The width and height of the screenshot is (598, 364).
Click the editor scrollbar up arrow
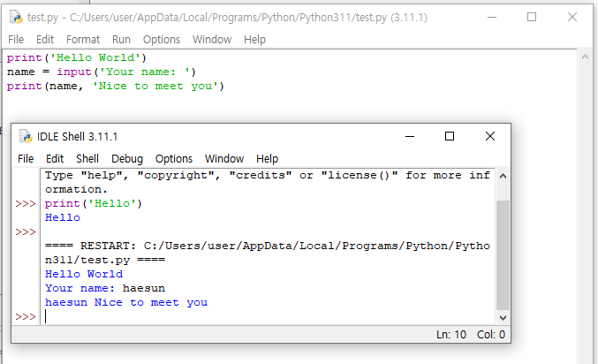point(585,57)
